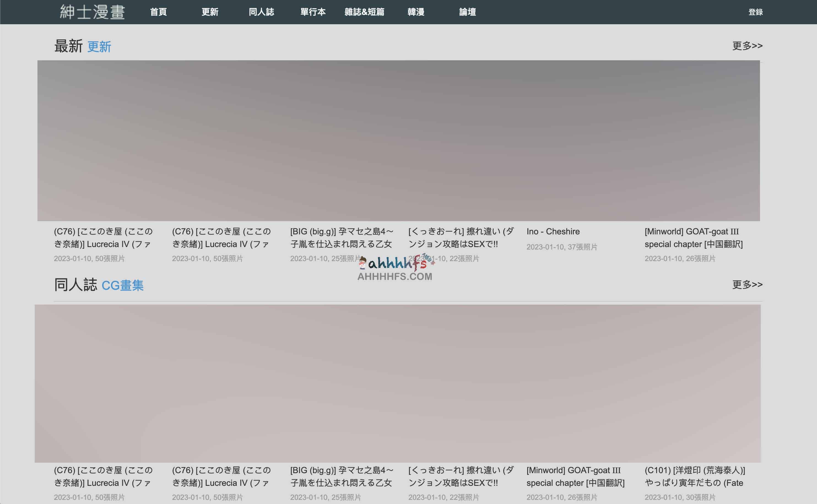Click the blurred thumbnail strip under 最新
This screenshot has height=504, width=817.
(398, 141)
